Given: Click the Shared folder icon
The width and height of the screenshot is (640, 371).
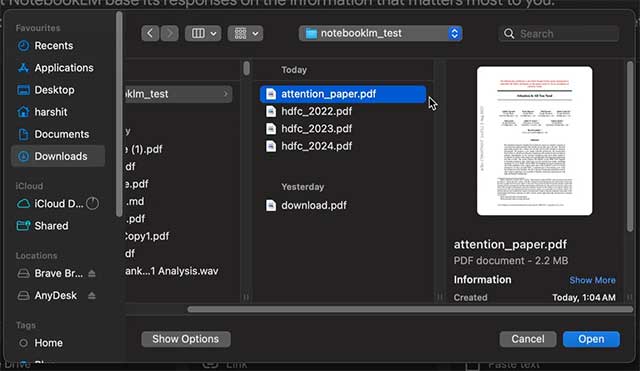Looking at the screenshot, I should 24,225.
